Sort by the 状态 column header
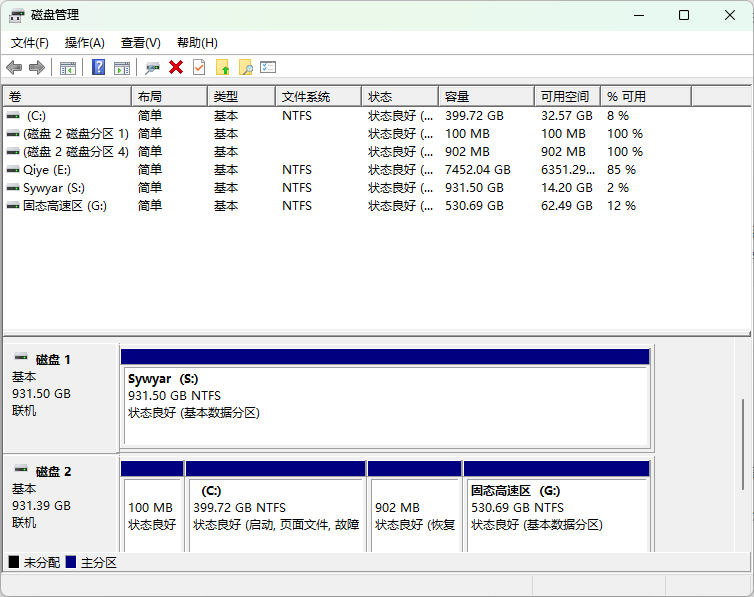The height and width of the screenshot is (597, 754). pos(400,97)
